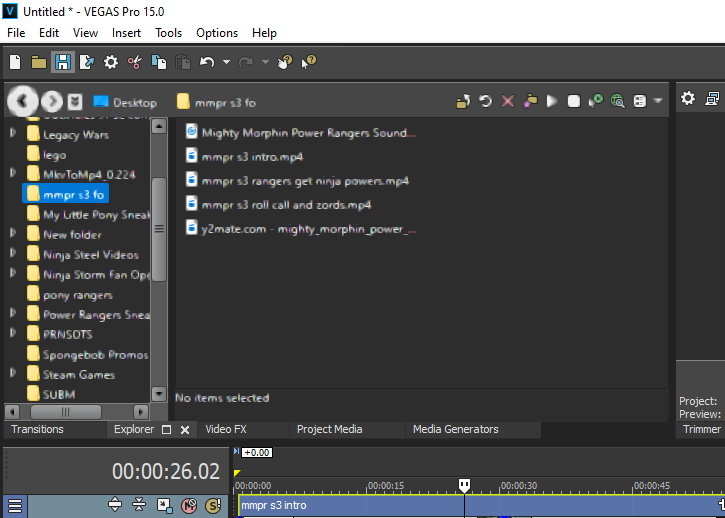Go back in Explorer navigation

(22, 101)
